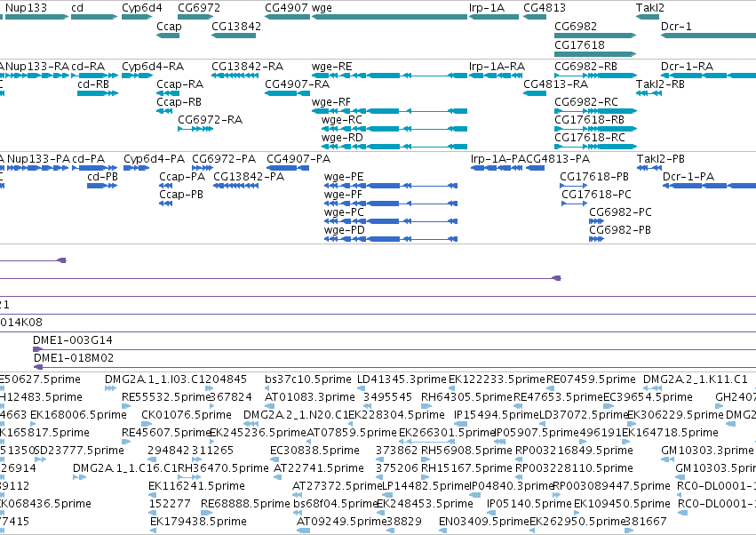Select the wge-RE transcript label
Viewport: 756px width, 535px height.
[331, 66]
